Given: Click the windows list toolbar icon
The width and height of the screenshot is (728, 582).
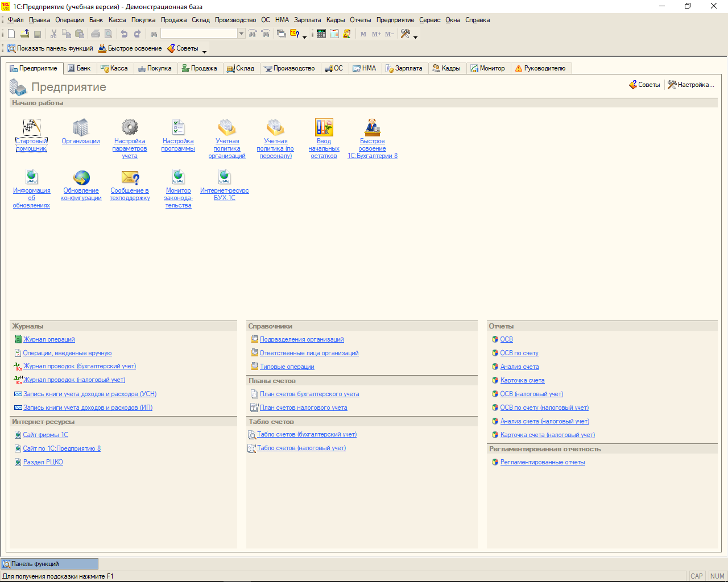Looking at the screenshot, I should [282, 34].
